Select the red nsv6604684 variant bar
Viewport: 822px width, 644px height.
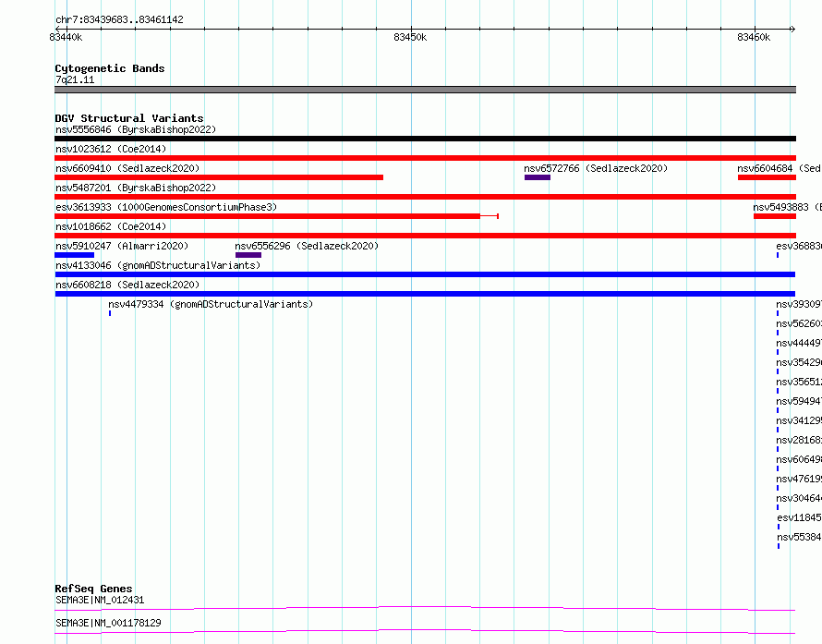pyautogui.click(x=767, y=177)
